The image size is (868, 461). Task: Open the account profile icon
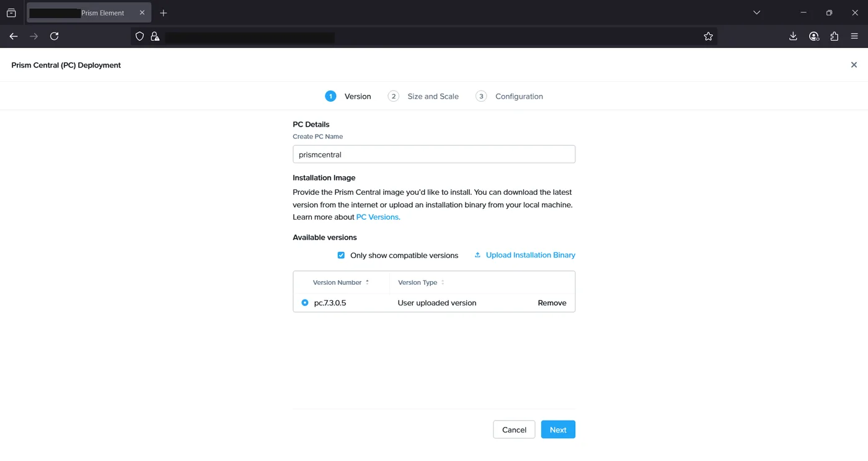click(814, 37)
